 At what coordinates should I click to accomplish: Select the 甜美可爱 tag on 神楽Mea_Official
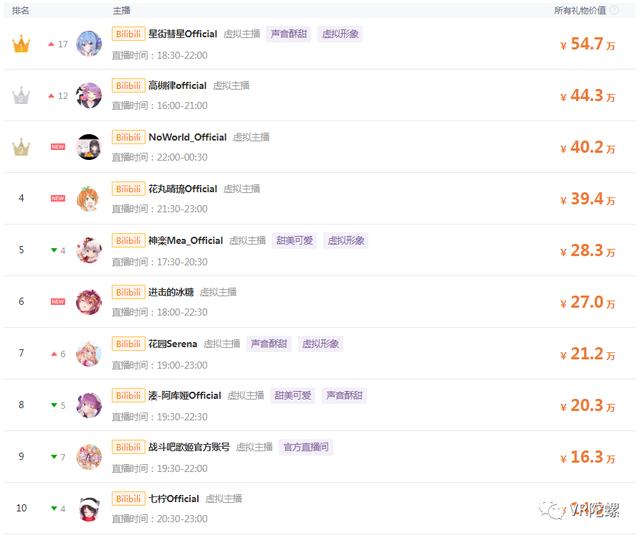pos(295,240)
